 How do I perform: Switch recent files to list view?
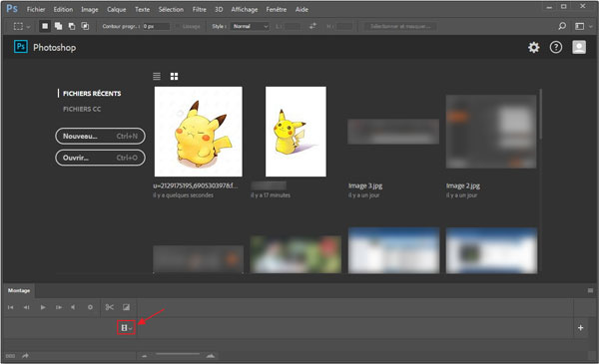pos(157,77)
